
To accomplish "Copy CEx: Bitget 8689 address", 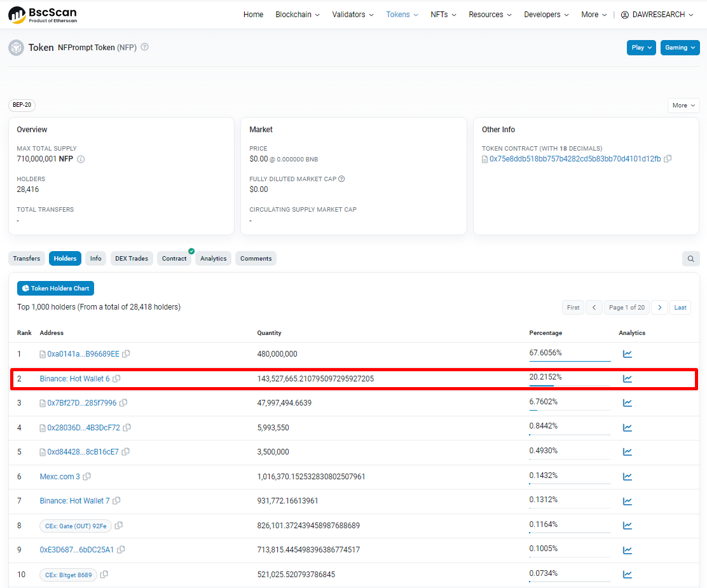I will (104, 575).
